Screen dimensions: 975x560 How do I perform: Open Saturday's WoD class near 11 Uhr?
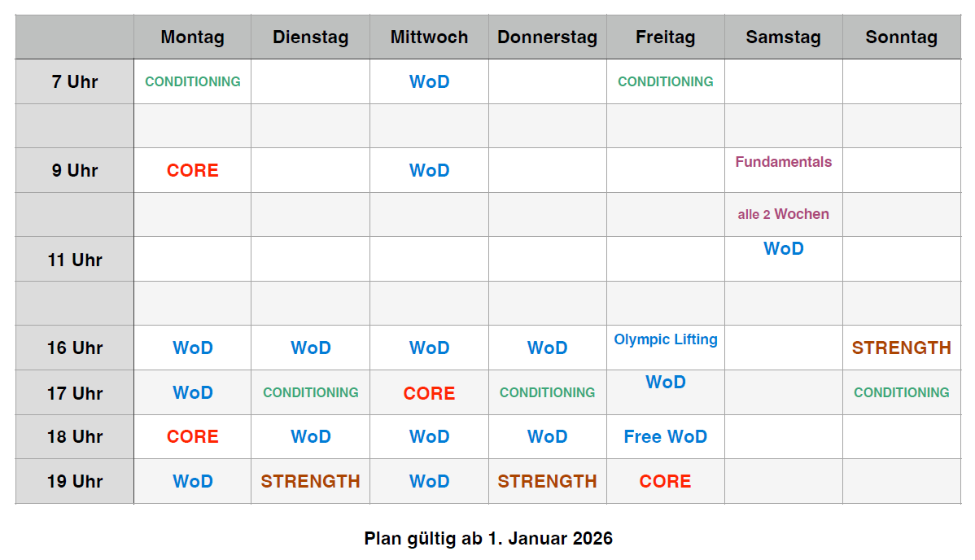coord(783,249)
